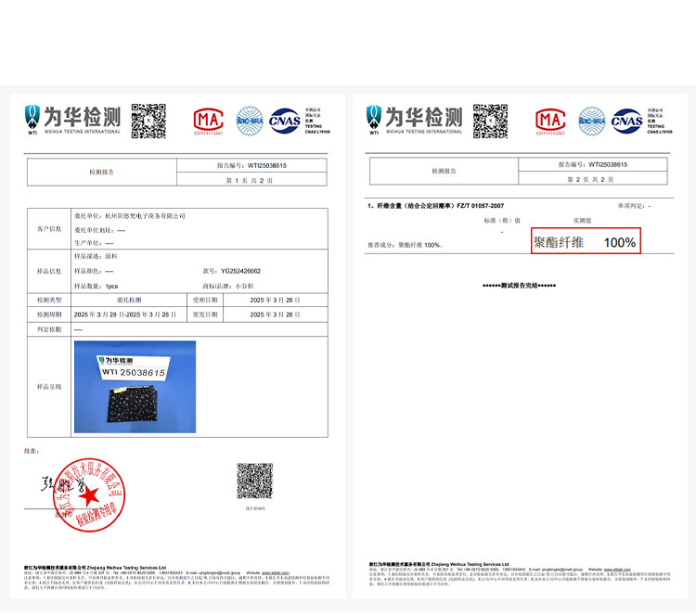Click the 样品描述: 面料 line

click(96, 257)
